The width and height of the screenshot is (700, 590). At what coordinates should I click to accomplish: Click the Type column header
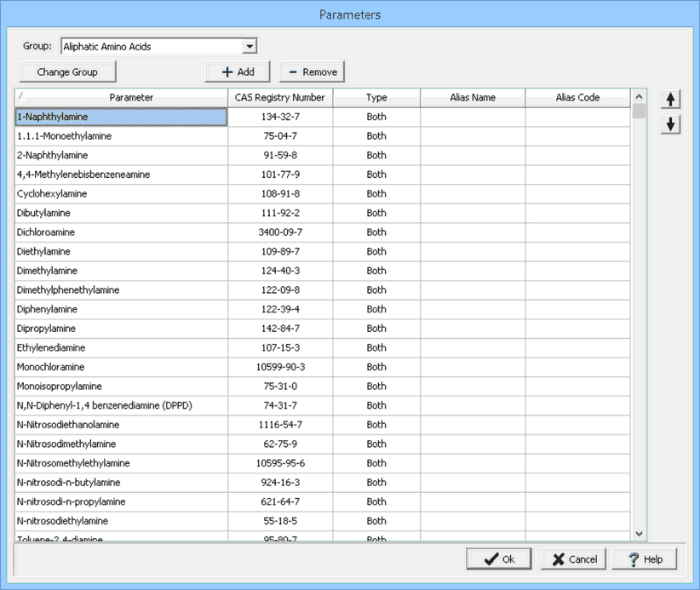(376, 98)
